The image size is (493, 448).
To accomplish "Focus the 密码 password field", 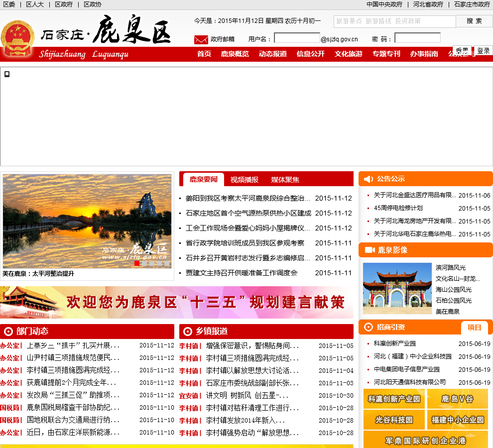I will click(x=417, y=38).
